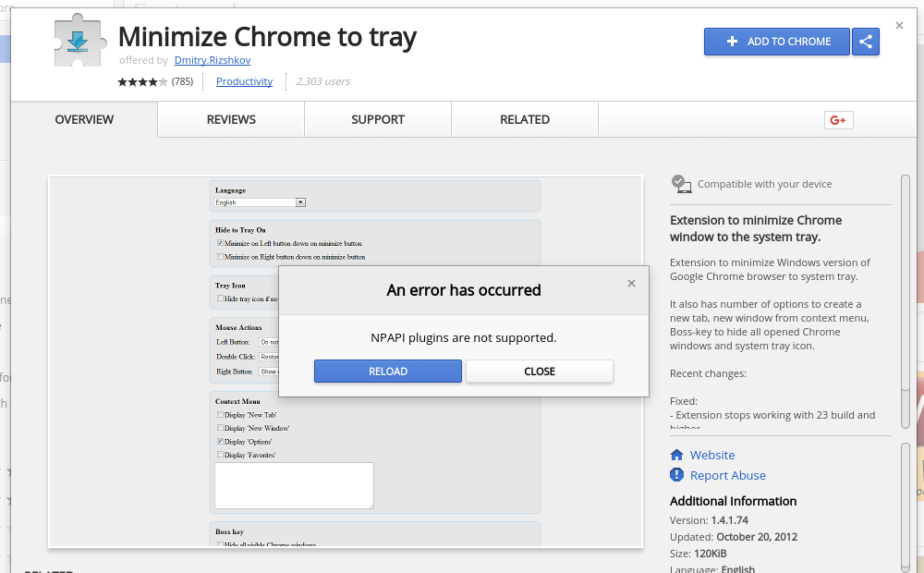Click 'Size: 120KiB' text
This screenshot has width=924, height=573.
(x=698, y=553)
